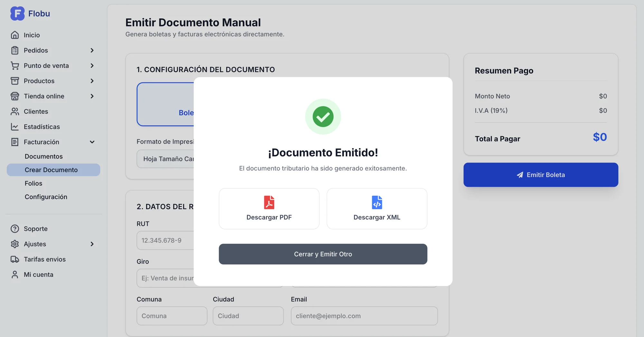This screenshot has width=644, height=337.
Task: Expand the Pedidos submenu chevron
Action: coord(92,50)
